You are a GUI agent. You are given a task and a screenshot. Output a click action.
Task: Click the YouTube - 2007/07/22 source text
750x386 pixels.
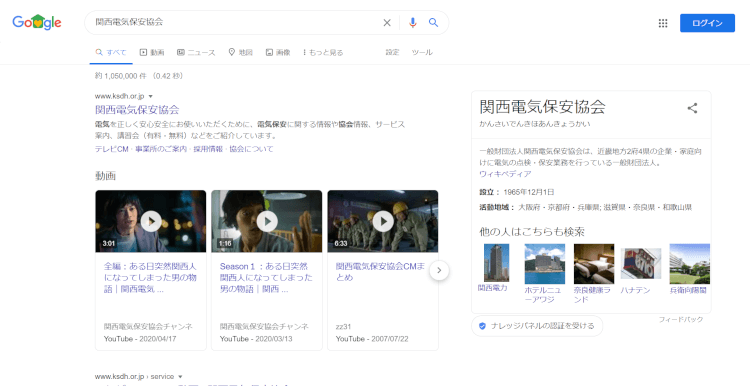click(x=372, y=339)
